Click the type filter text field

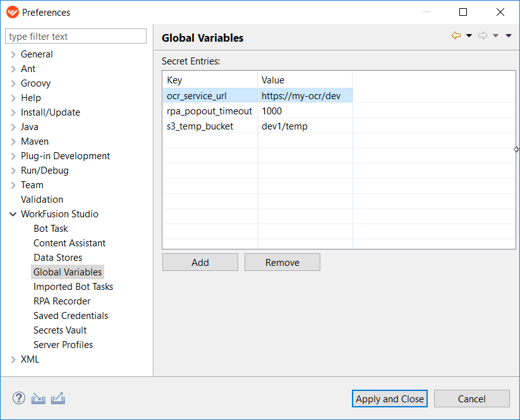point(76,36)
